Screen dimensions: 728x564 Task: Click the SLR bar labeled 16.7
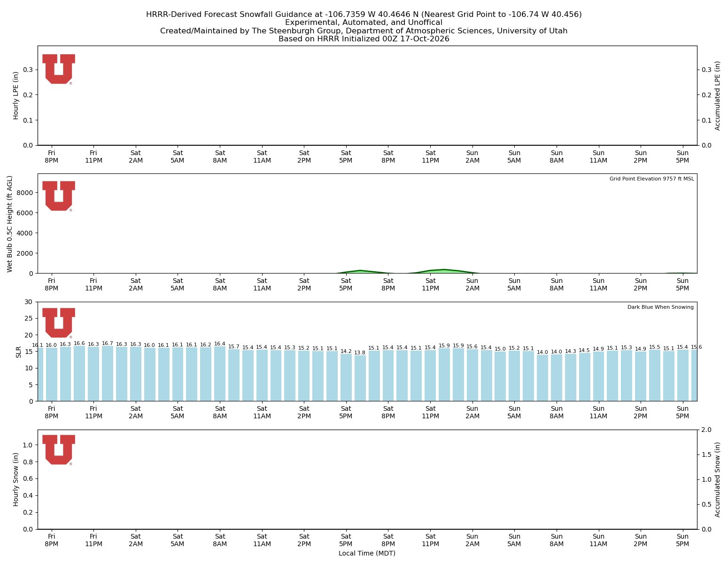(108, 374)
